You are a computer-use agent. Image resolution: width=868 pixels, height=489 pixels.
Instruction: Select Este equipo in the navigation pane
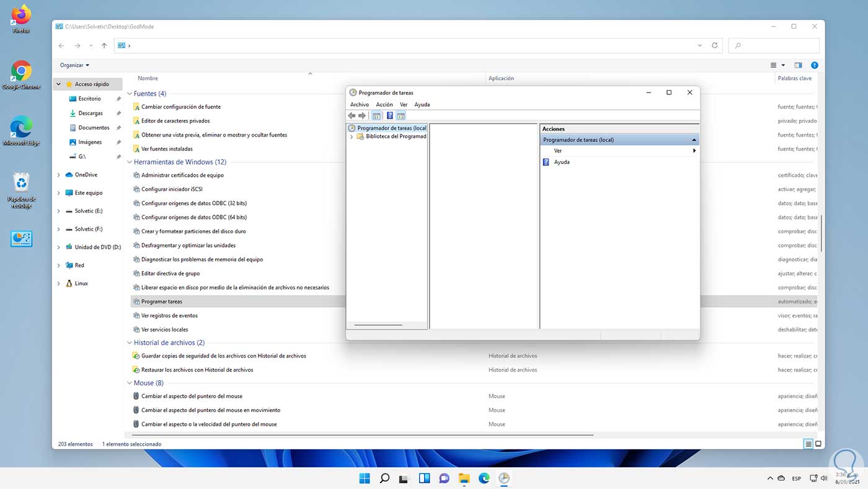click(89, 193)
